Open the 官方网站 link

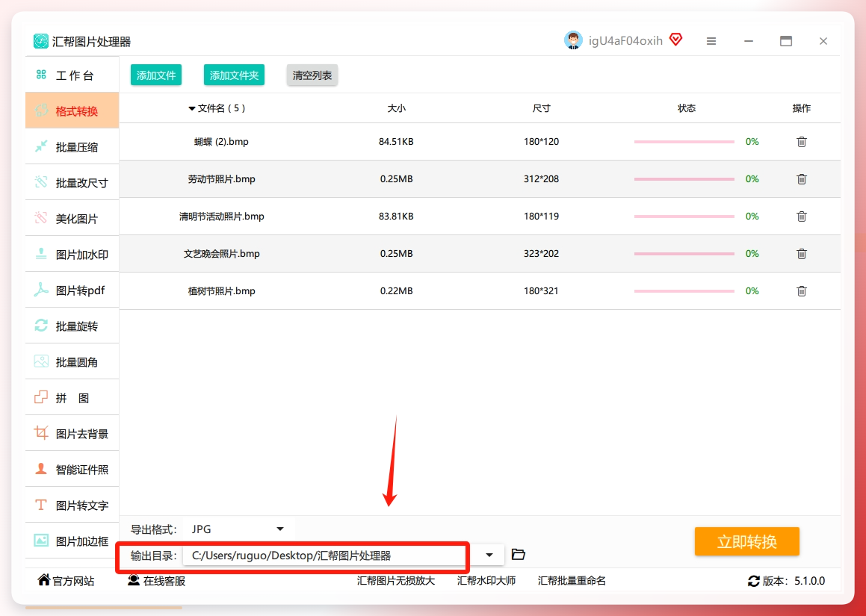(x=66, y=581)
